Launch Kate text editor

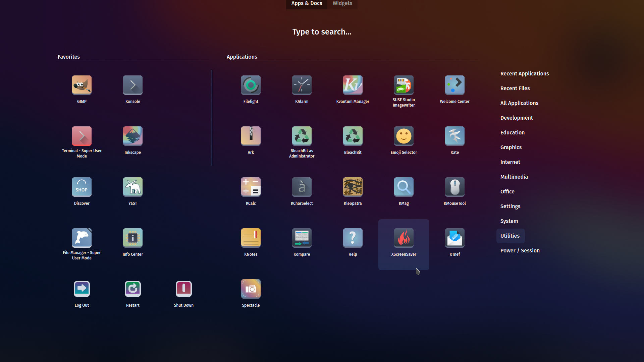point(455,136)
